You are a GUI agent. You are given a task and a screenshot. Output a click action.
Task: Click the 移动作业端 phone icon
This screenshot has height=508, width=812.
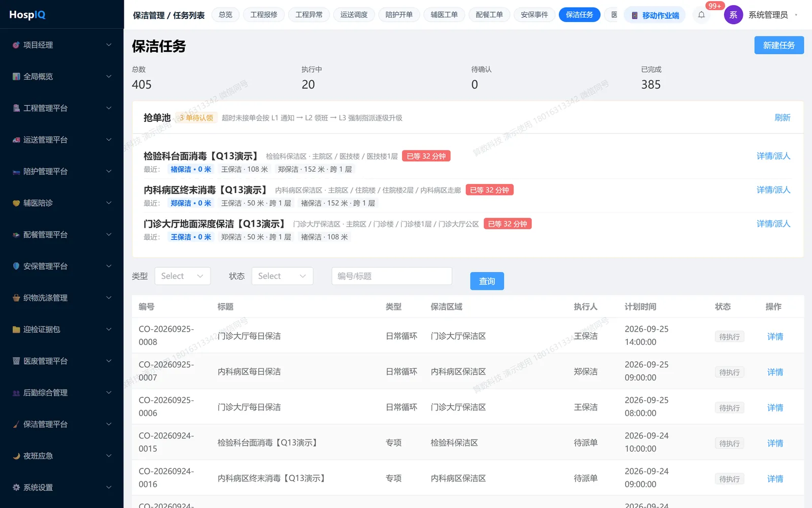[x=634, y=15]
